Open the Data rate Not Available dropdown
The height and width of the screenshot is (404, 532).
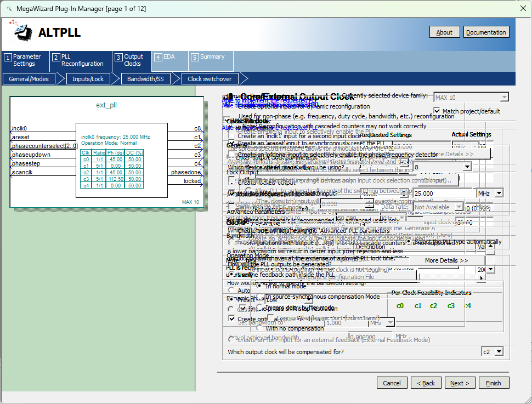pyautogui.click(x=438, y=207)
